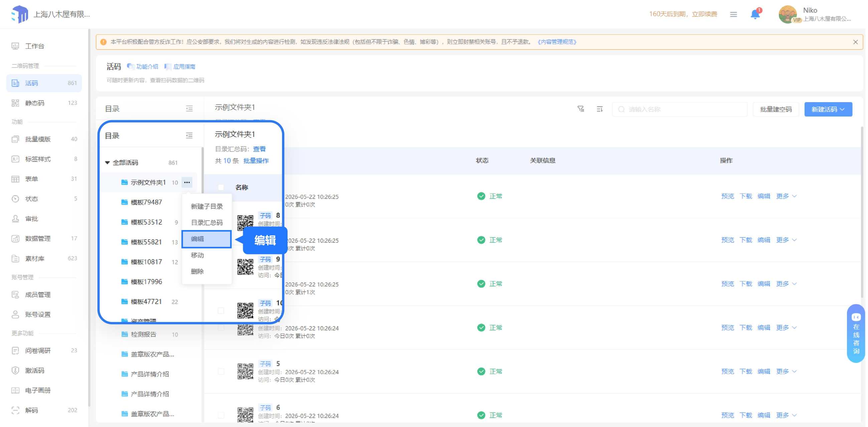This screenshot has width=868, height=427.
Task: Click 预览 in the 子码 5 row
Action: (x=727, y=371)
